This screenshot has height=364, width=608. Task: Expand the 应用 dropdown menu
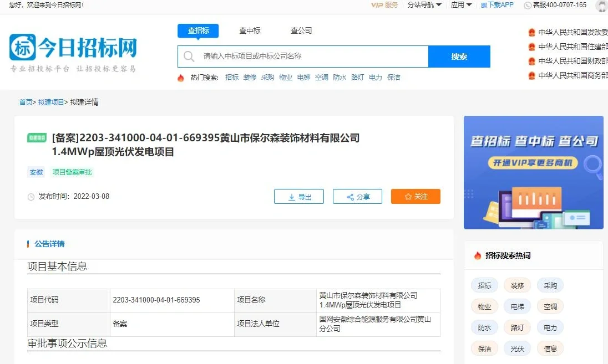pos(461,5)
